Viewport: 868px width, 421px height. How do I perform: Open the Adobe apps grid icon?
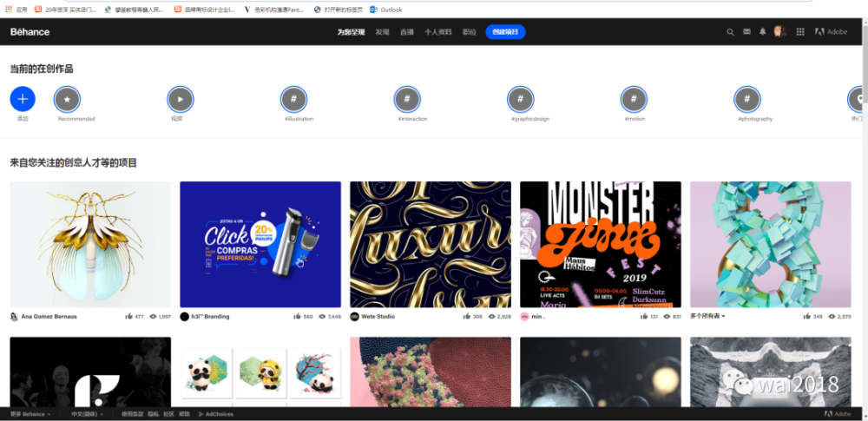click(799, 32)
